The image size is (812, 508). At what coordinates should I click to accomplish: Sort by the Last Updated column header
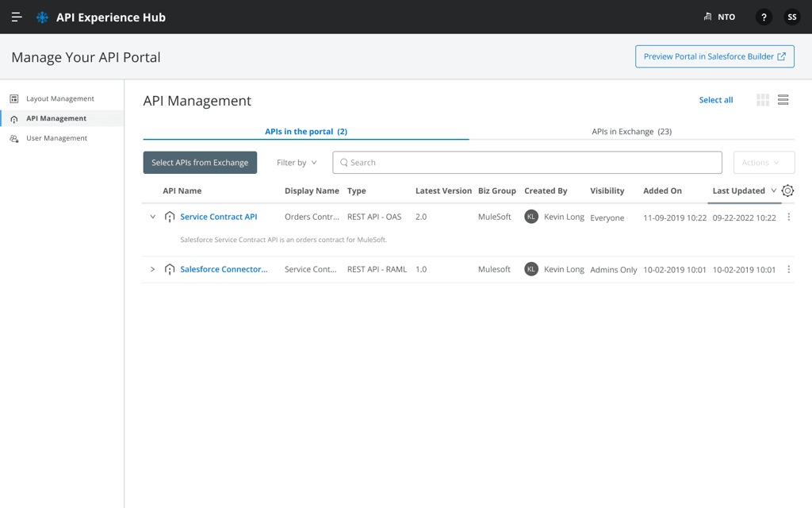738,190
